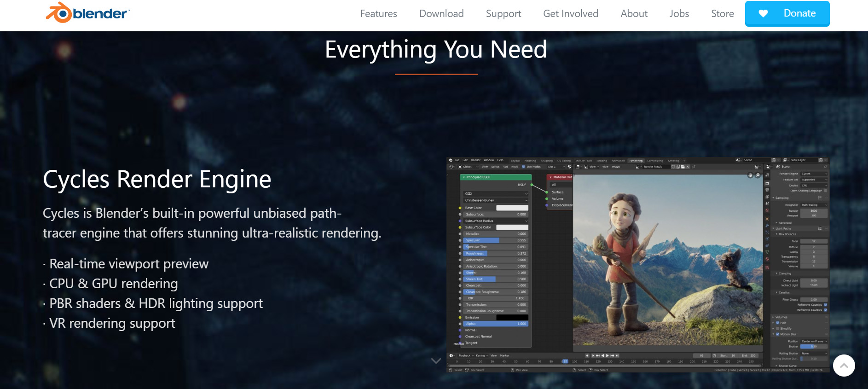Click the blue Donate button

(787, 13)
